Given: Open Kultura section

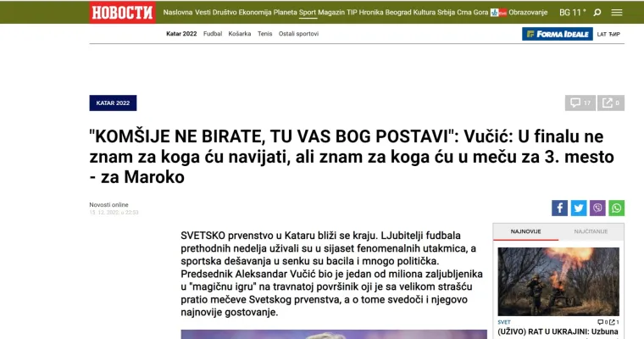Looking at the screenshot, I should tap(425, 13).
